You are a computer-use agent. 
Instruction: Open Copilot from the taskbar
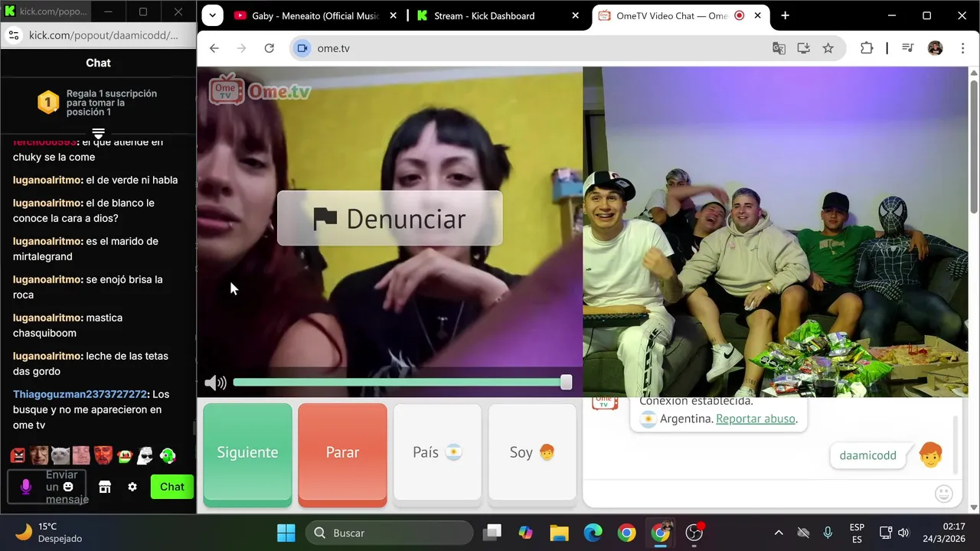525,533
